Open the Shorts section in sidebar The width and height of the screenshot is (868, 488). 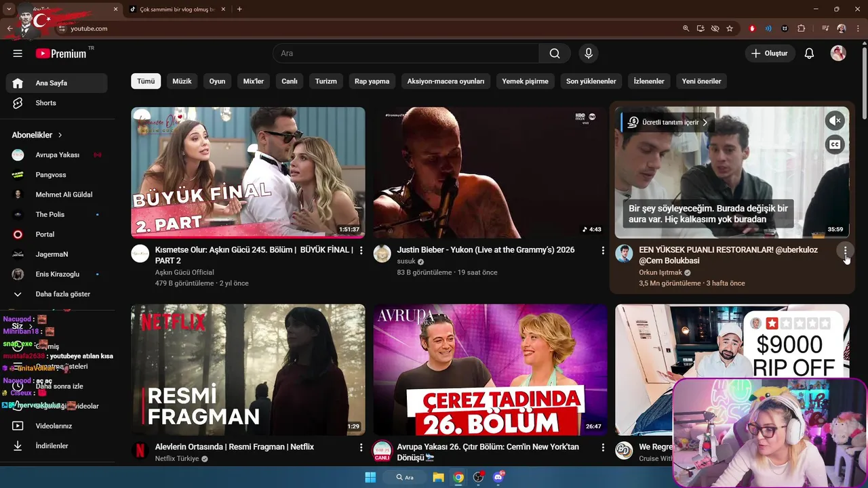tap(56, 103)
